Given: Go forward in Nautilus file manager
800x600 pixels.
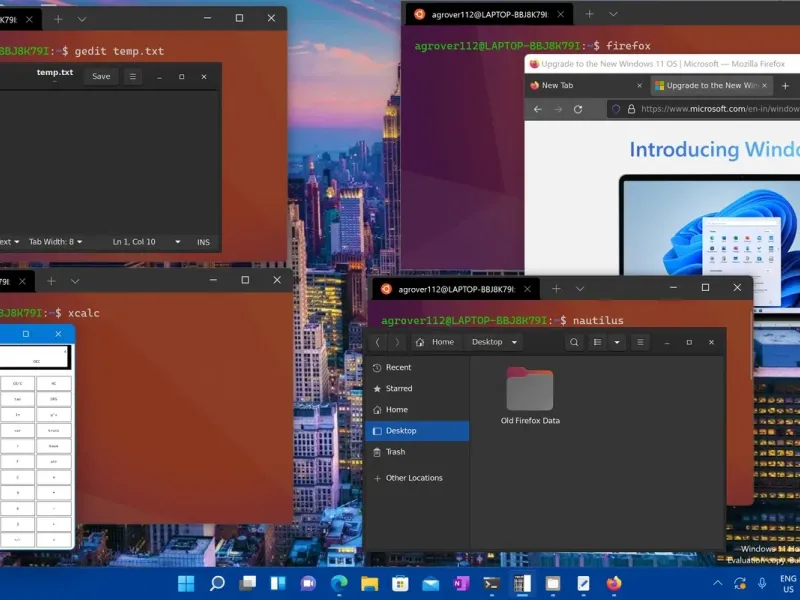Looking at the screenshot, I should pyautogui.click(x=397, y=342).
